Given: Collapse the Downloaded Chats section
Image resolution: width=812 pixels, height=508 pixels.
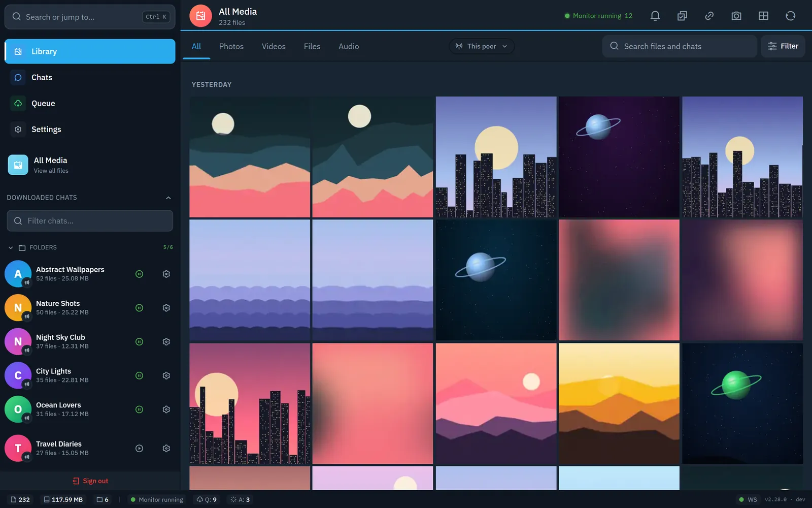Looking at the screenshot, I should point(168,198).
